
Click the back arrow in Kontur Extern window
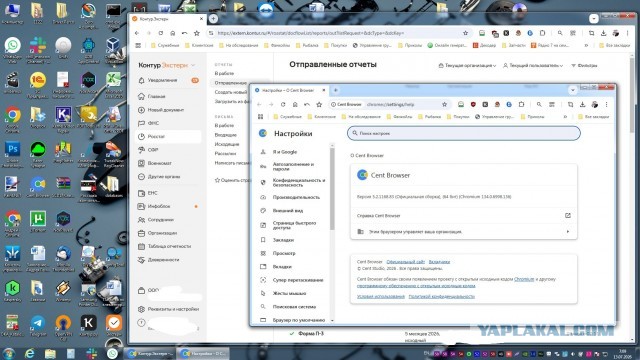[137, 33]
